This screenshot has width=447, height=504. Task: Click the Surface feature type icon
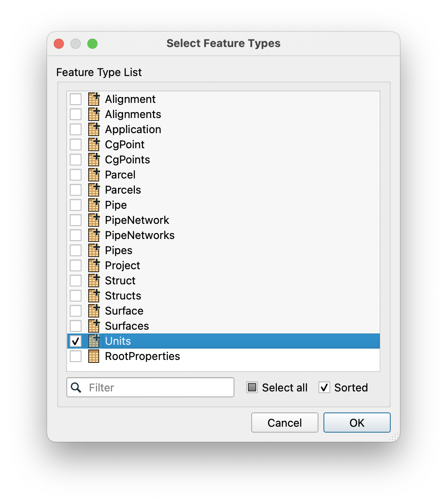94,311
